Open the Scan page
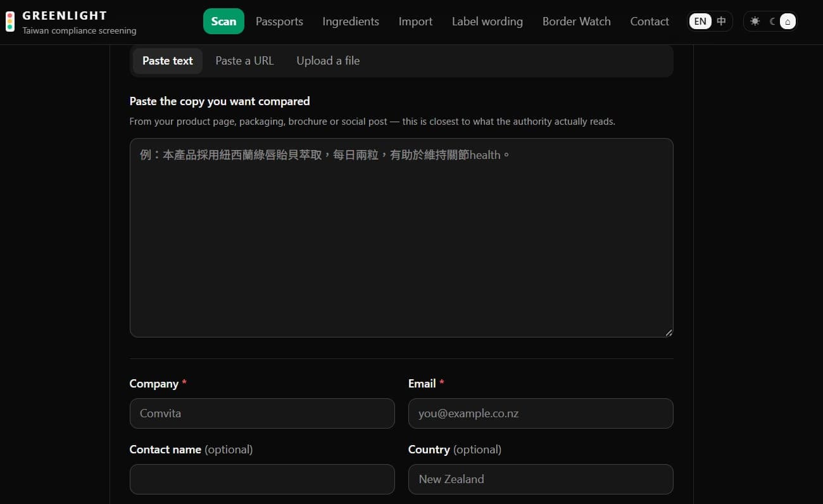Viewport: 823px width, 504px height. coord(223,22)
